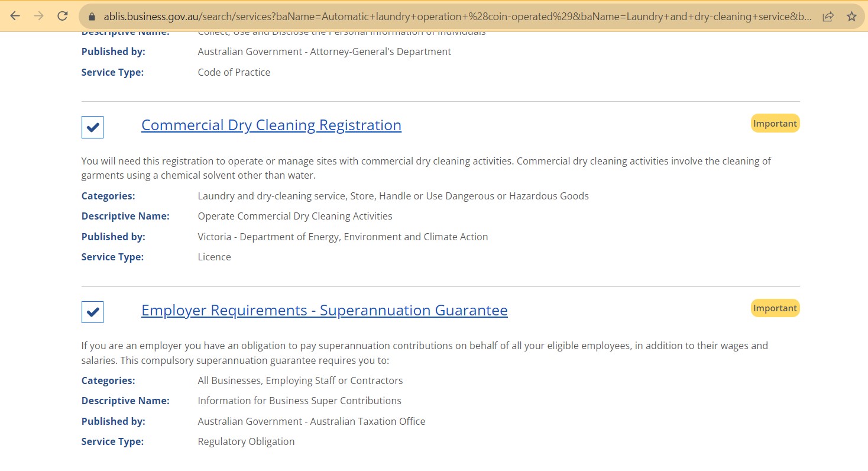
Task: Reload the ABLIS search page
Action: coord(63,16)
